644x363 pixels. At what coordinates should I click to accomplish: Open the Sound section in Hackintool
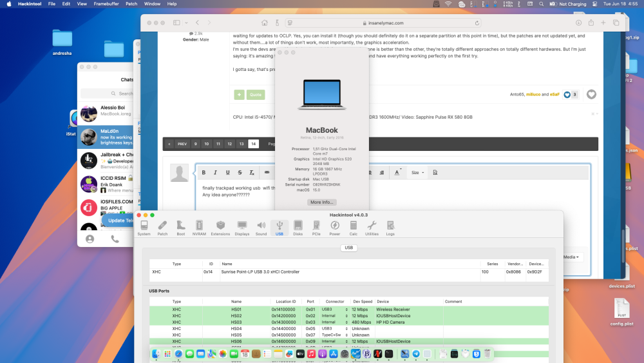261,228
